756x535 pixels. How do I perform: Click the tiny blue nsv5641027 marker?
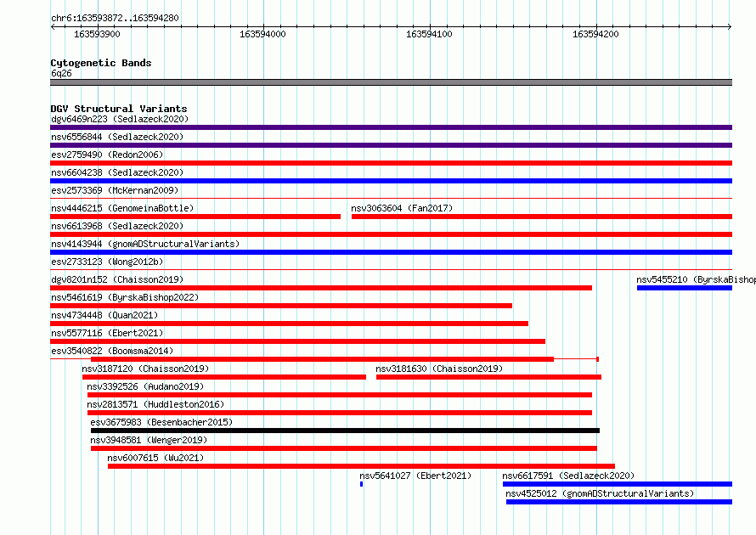pos(361,484)
